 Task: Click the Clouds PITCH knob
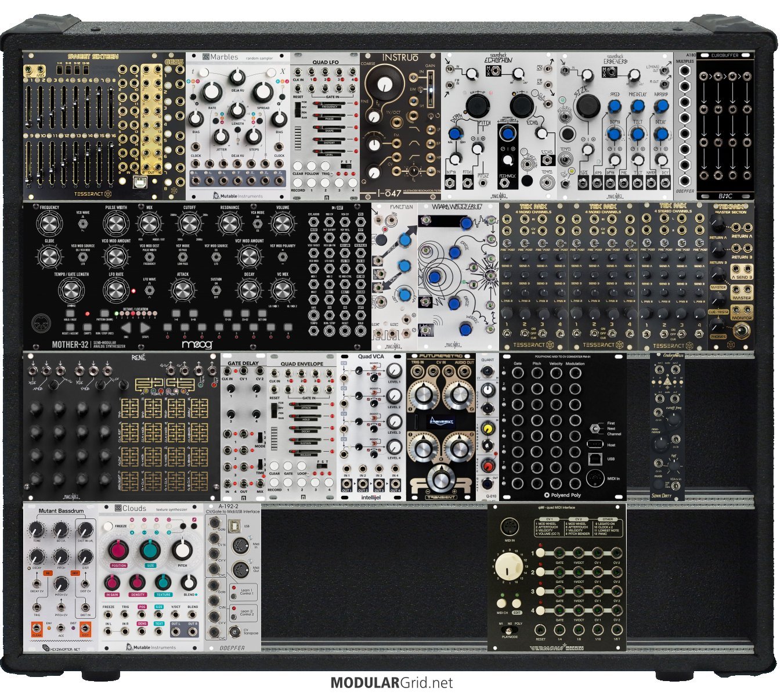coord(182,550)
